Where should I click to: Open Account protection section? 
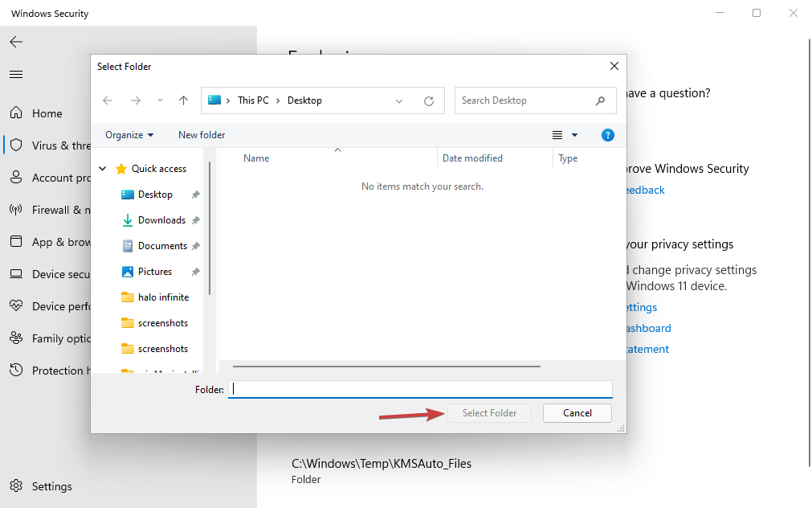click(49, 178)
